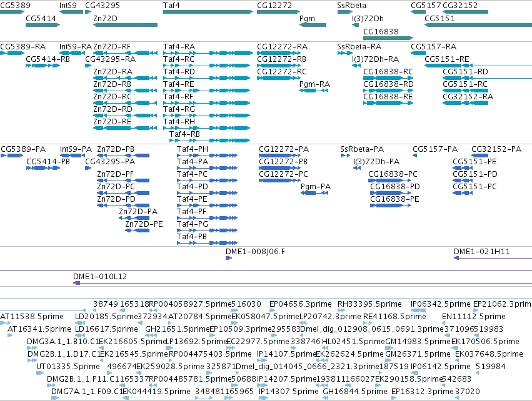Viewport: 532px width, 401px height.
Task: Select the CG32152-RA transcript
Action: (466, 103)
